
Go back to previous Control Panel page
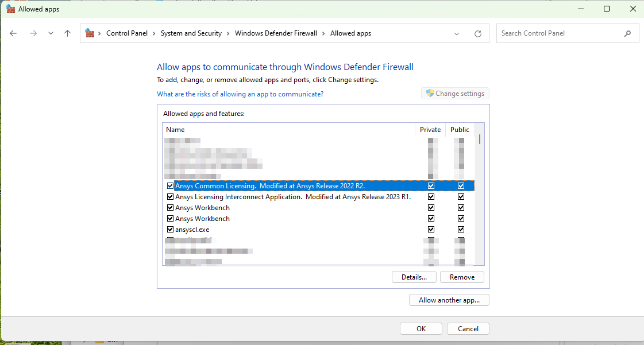point(14,33)
